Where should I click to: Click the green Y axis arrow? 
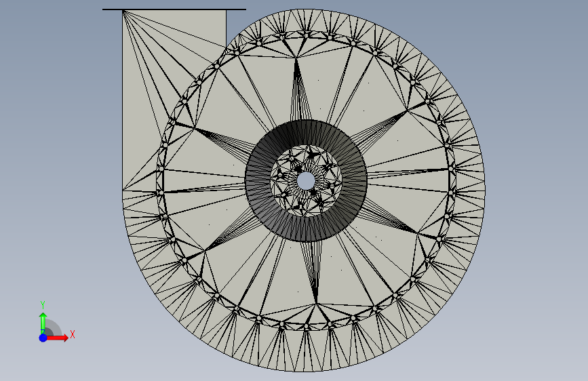tap(43, 323)
